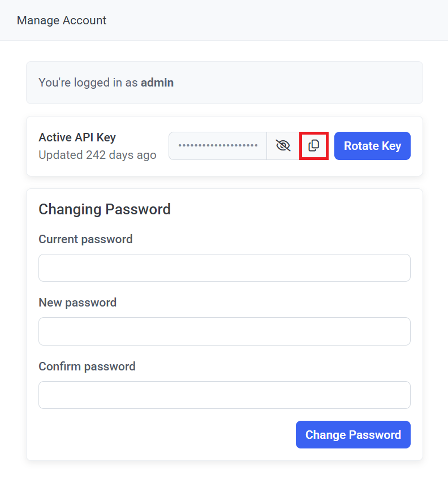
Task: Click into the New password field
Action: [224, 331]
